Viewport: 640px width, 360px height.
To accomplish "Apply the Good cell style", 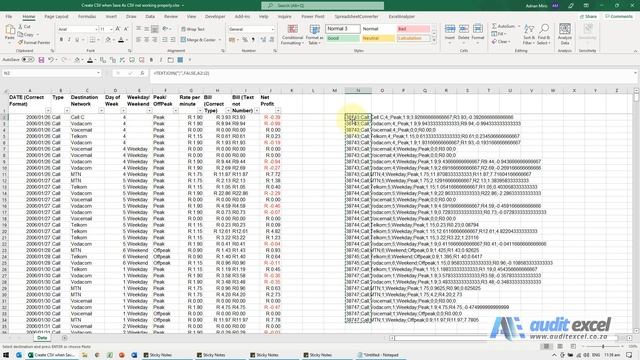I will pos(343,38).
